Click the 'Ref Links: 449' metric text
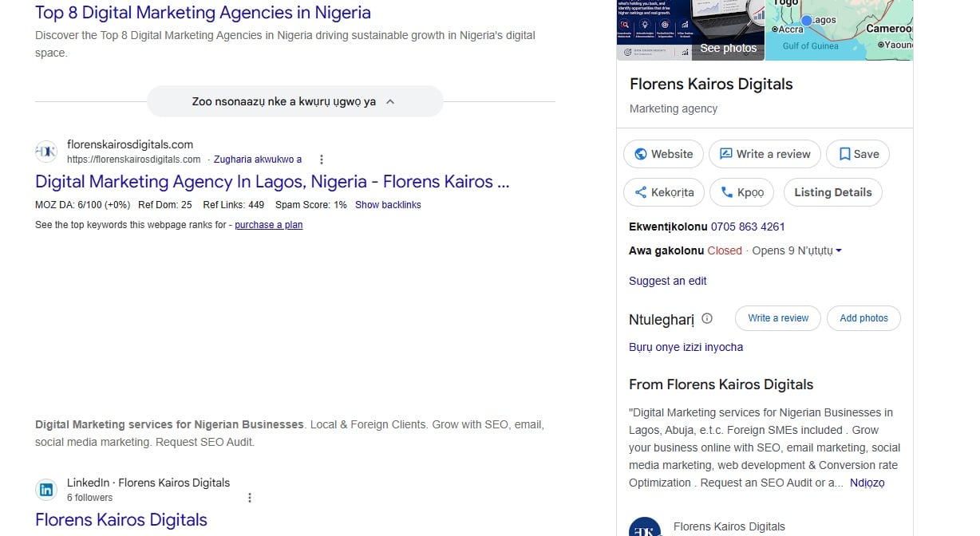 233,205
